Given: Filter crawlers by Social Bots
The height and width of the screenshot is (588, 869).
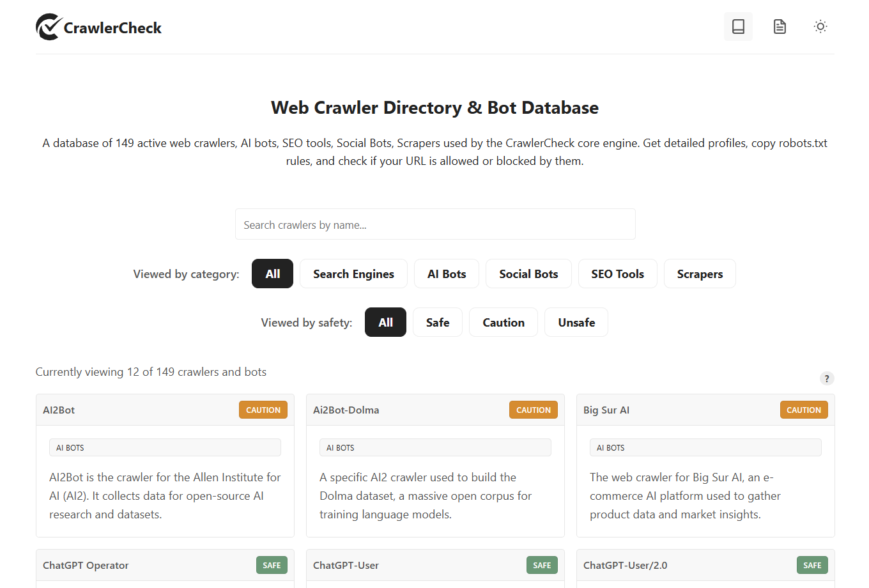Looking at the screenshot, I should (x=528, y=274).
